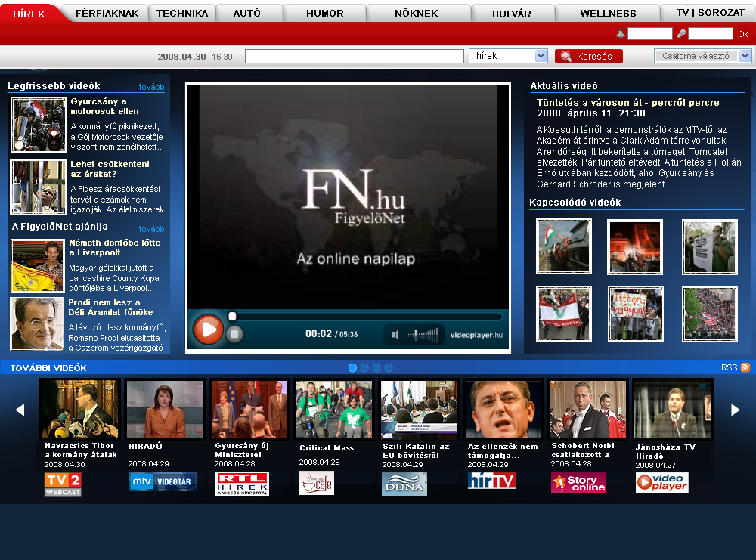
Task: Open the Jánosháza TV Hiradó video thumbnail
Action: 673,409
